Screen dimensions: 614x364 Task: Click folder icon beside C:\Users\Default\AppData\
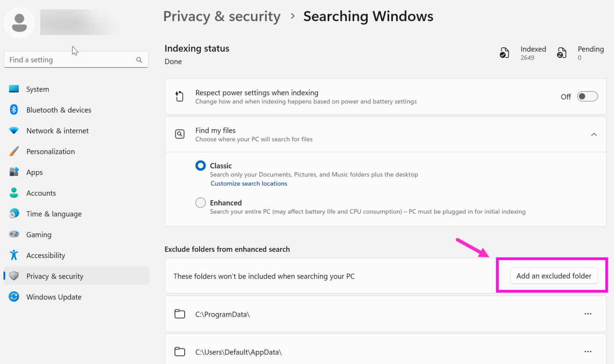point(179,351)
